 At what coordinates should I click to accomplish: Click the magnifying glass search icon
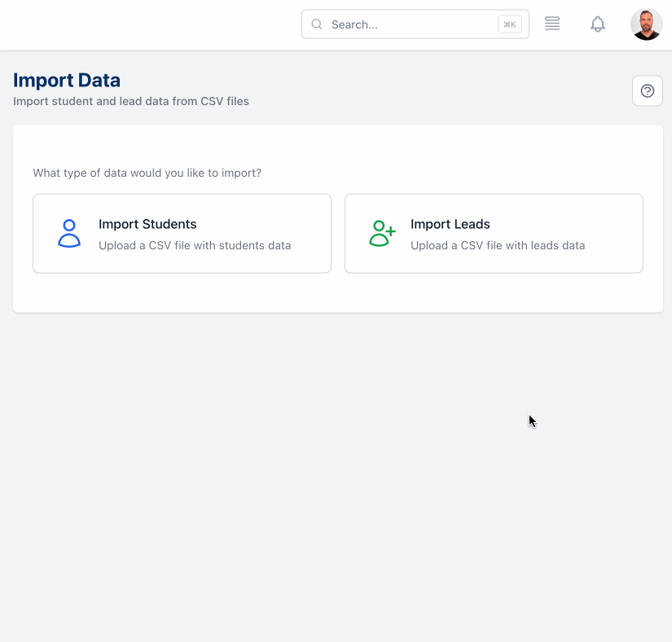[317, 24]
